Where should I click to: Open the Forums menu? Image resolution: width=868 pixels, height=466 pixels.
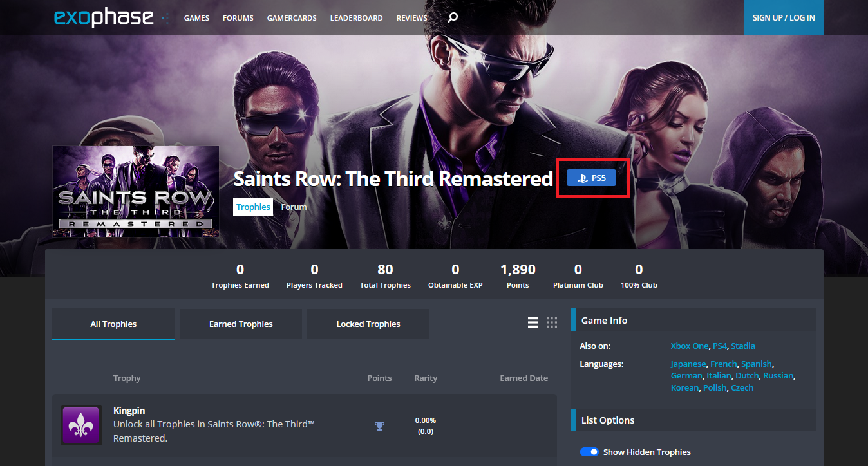(x=238, y=18)
